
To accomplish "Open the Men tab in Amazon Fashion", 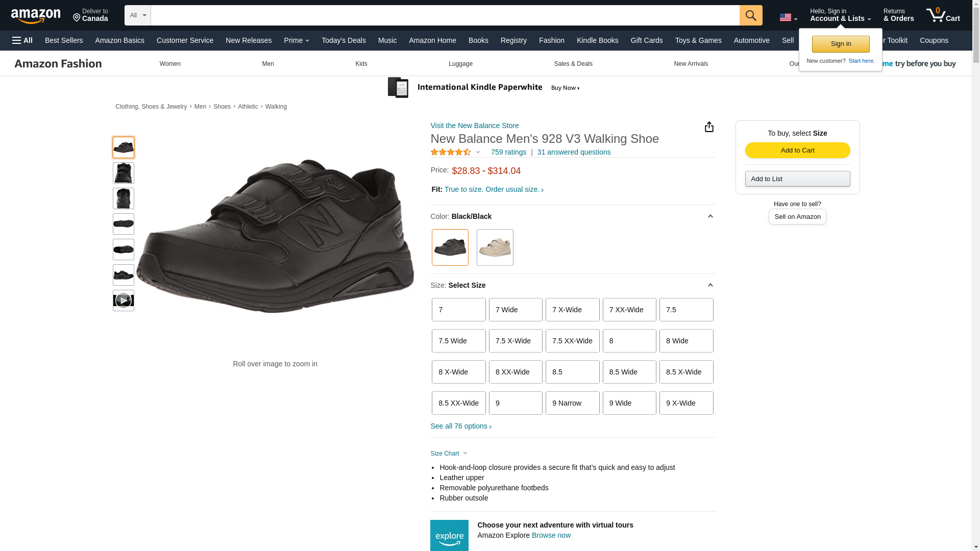I will click(x=268, y=64).
